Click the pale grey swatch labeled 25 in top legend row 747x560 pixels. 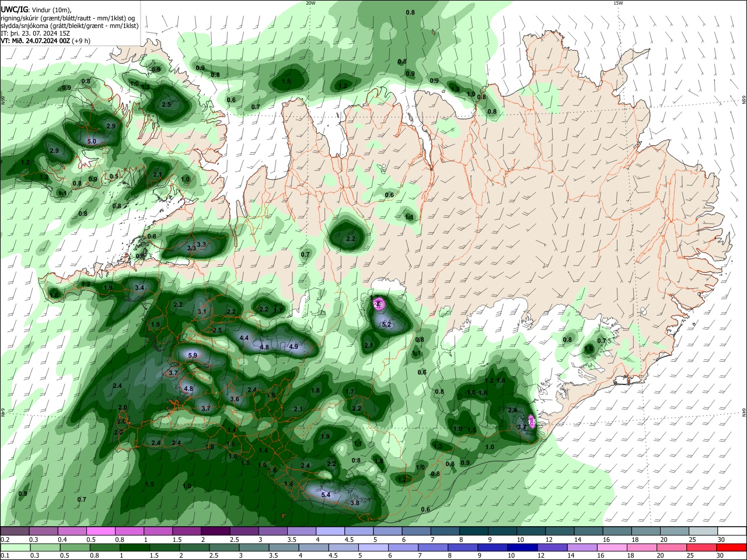coord(703,531)
